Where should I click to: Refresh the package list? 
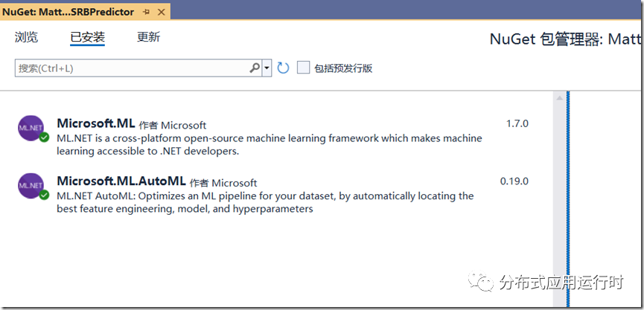(283, 68)
